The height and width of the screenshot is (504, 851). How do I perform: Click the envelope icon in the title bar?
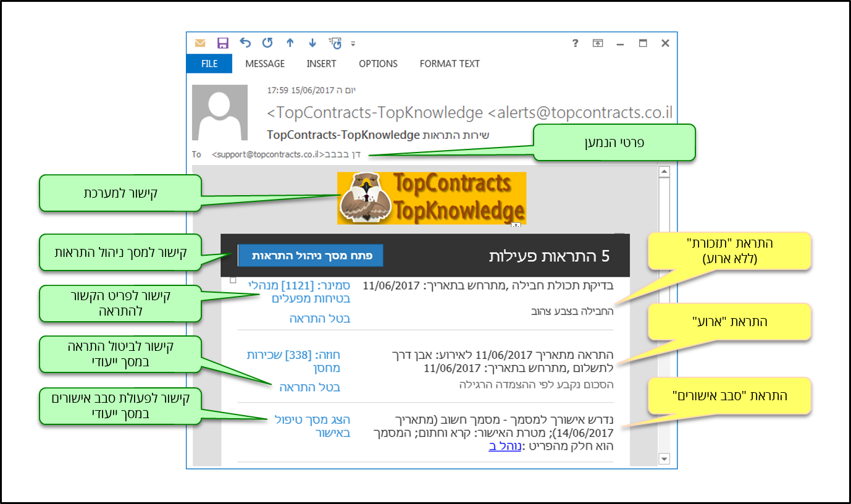point(199,43)
